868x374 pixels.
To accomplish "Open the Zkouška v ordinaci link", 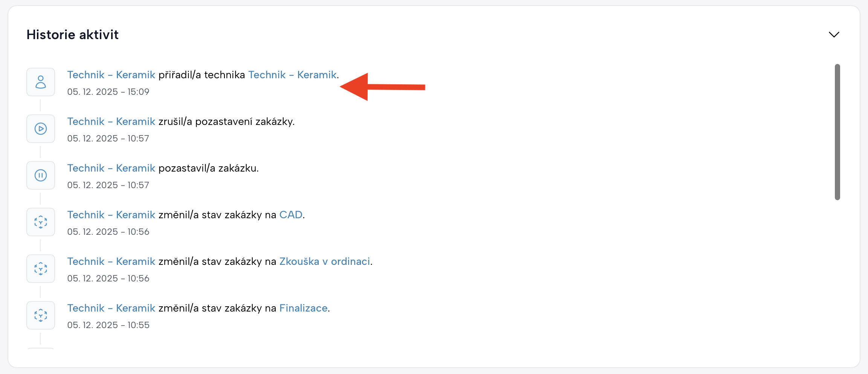I will [x=324, y=261].
